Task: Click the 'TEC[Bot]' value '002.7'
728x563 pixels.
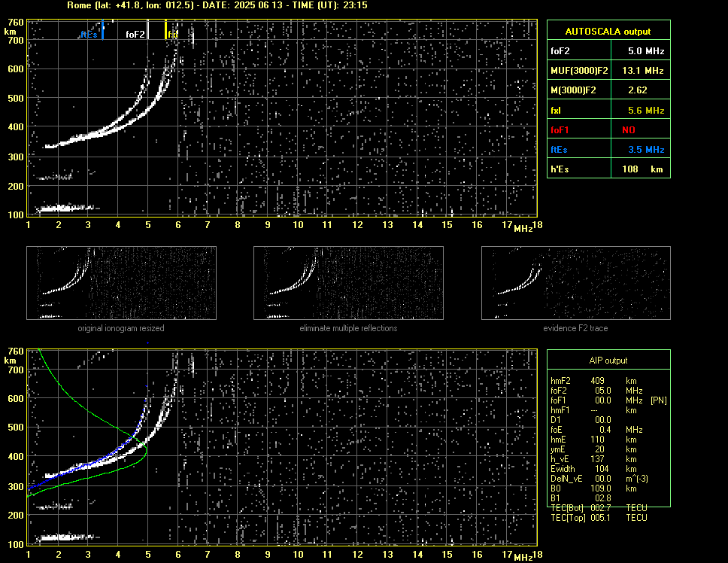Action: tap(601, 508)
